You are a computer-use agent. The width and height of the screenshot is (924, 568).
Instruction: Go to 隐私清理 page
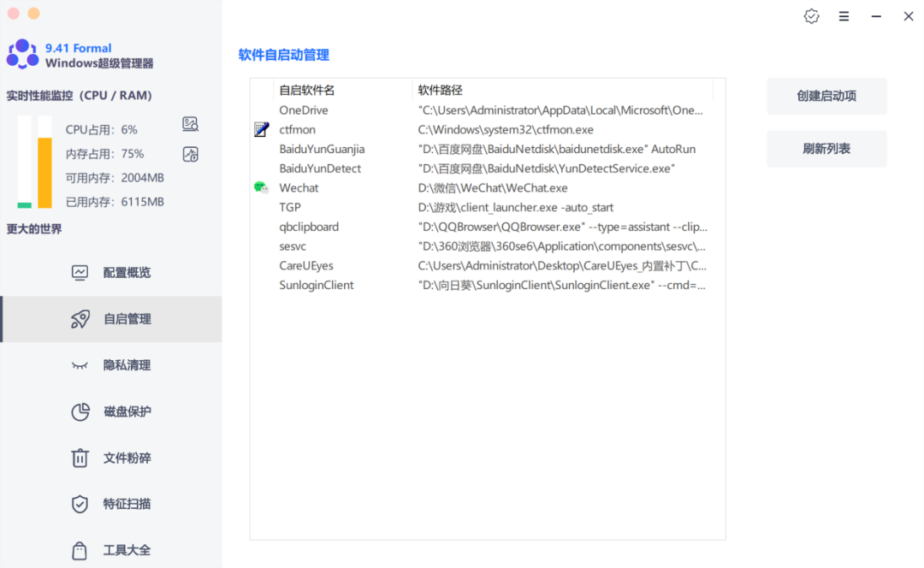pos(112,365)
